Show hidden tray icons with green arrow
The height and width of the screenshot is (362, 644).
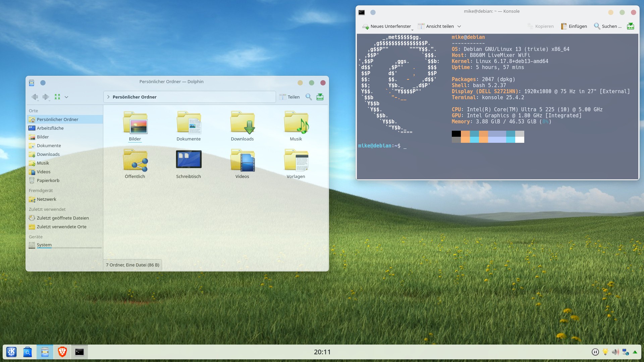(x=635, y=352)
